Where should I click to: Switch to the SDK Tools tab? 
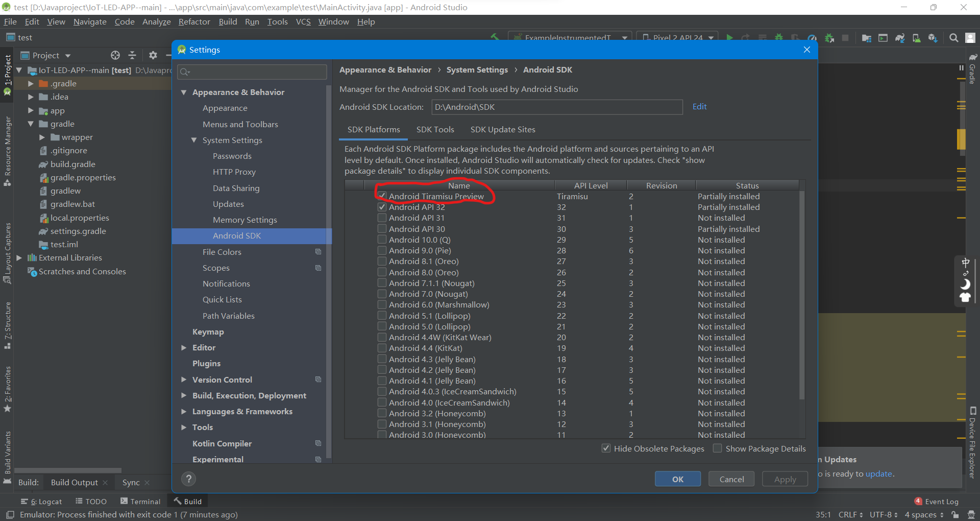tap(435, 130)
